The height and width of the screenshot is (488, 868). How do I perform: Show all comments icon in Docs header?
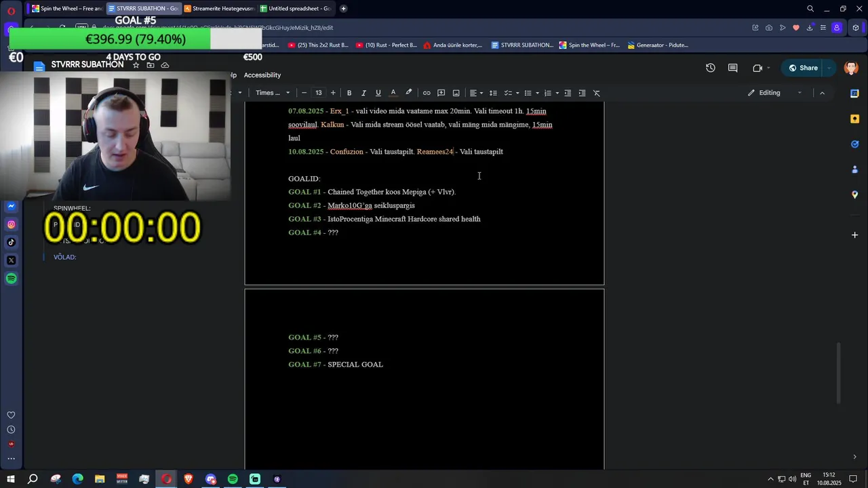coord(732,68)
